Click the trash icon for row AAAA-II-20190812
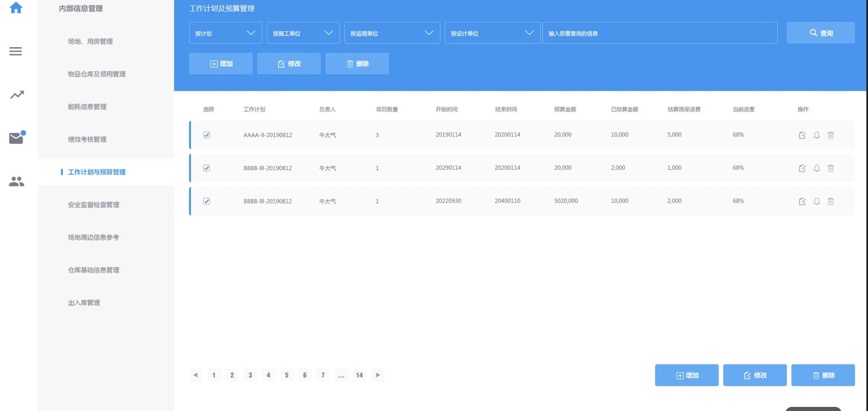The image size is (868, 411). 831,135
